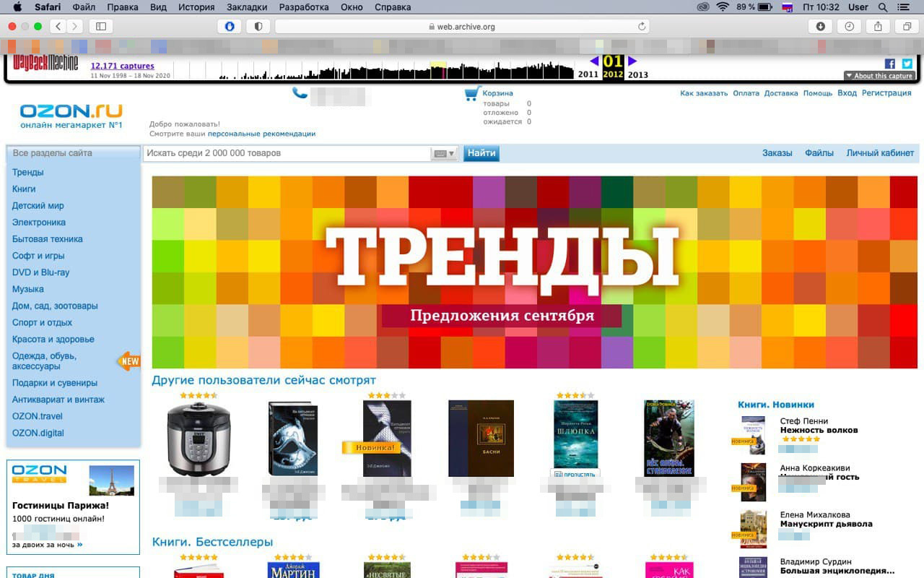The width and height of the screenshot is (924, 578).
Task: Expand the About this capture panel
Action: tap(879, 76)
